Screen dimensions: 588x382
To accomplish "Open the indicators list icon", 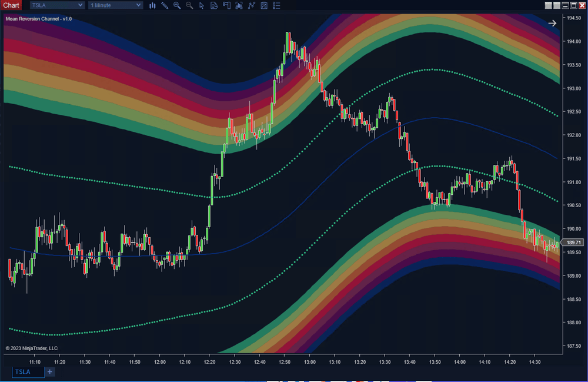I will pos(276,5).
